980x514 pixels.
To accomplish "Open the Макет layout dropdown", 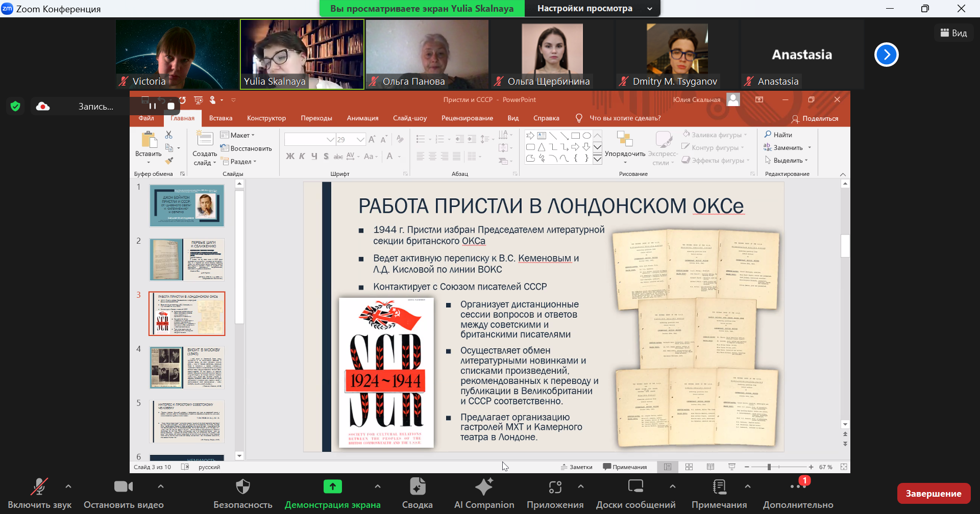I will click(238, 135).
